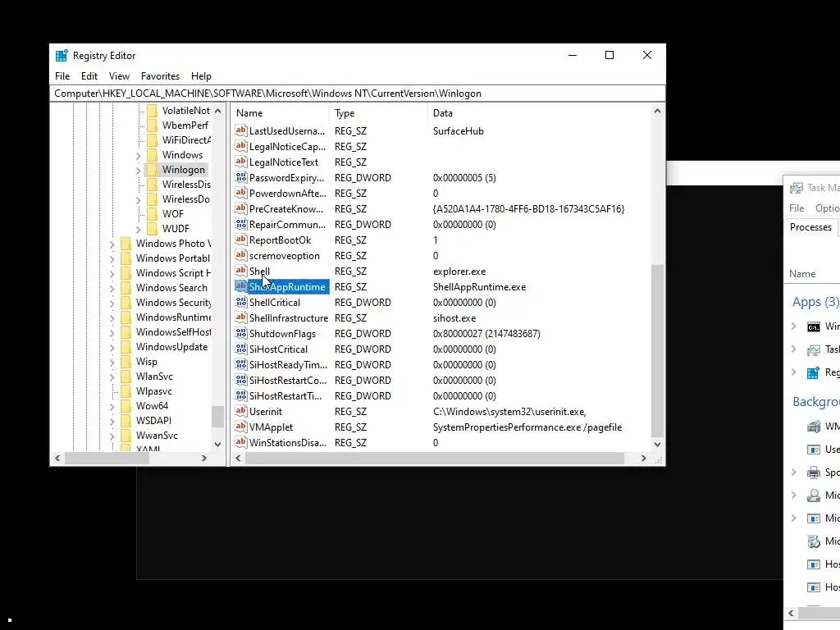Expand first app row in Task Manager
The image size is (840, 630).
click(x=794, y=326)
